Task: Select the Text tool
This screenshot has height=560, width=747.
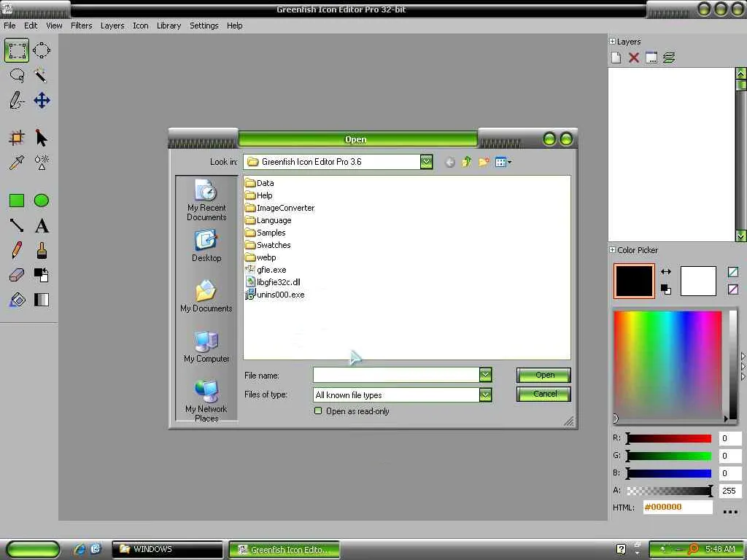Action: click(x=42, y=225)
